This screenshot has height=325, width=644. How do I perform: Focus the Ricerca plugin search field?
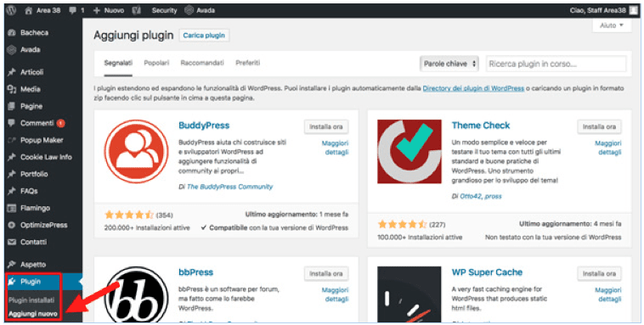pos(556,64)
